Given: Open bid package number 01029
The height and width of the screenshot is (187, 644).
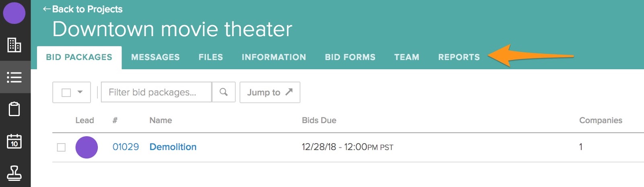Looking at the screenshot, I should pyautogui.click(x=126, y=147).
